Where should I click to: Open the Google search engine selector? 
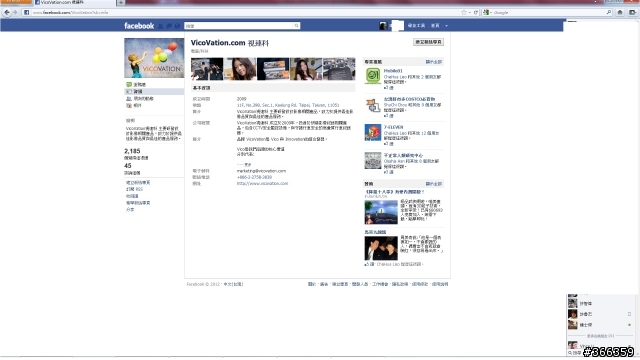pyautogui.click(x=487, y=12)
